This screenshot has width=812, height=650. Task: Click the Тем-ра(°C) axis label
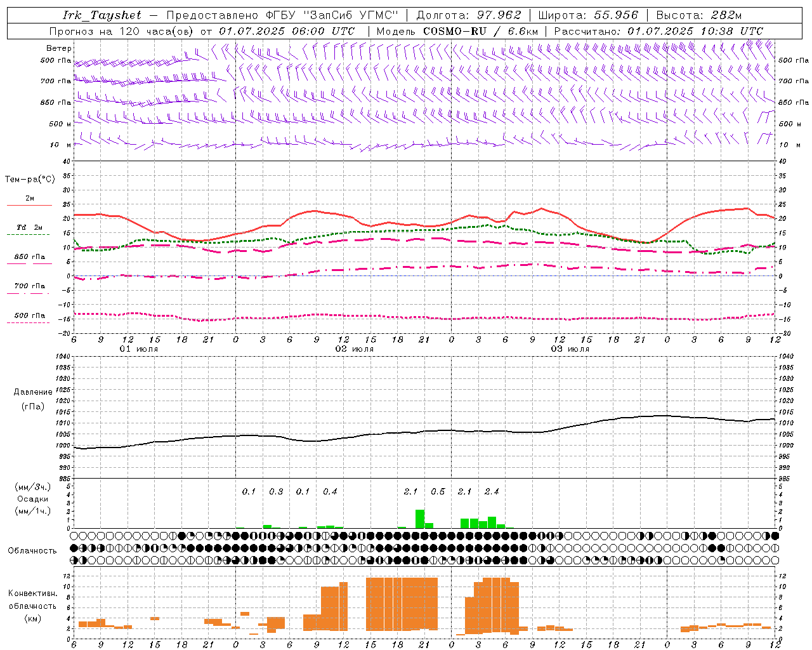pyautogui.click(x=30, y=180)
